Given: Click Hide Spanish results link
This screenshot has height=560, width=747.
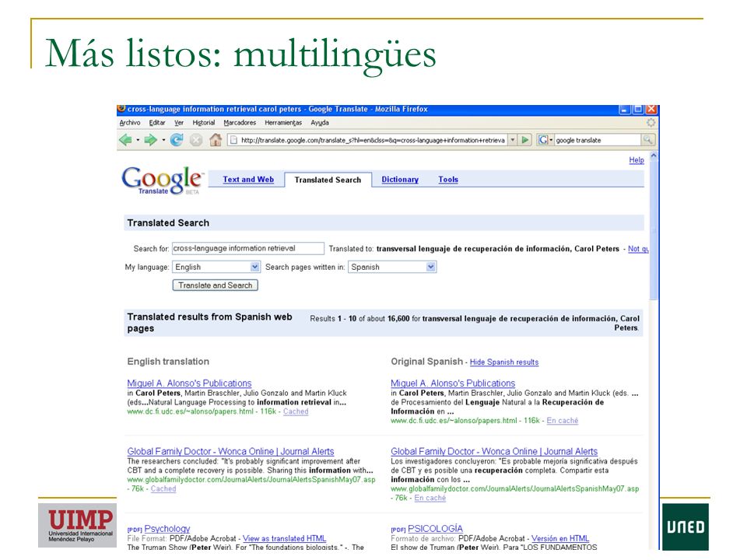Looking at the screenshot, I should [504, 362].
